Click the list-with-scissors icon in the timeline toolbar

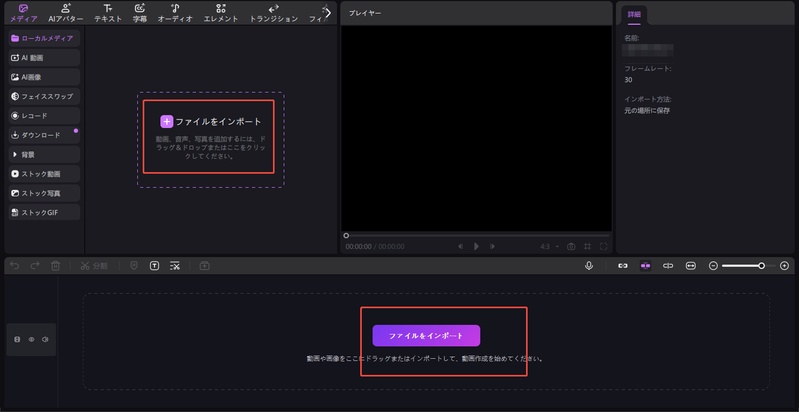point(175,266)
